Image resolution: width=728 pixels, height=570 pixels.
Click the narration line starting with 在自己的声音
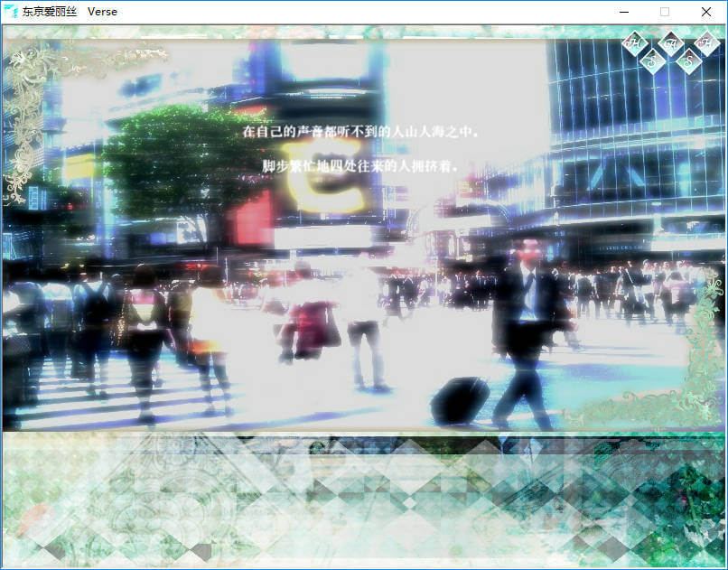point(360,132)
